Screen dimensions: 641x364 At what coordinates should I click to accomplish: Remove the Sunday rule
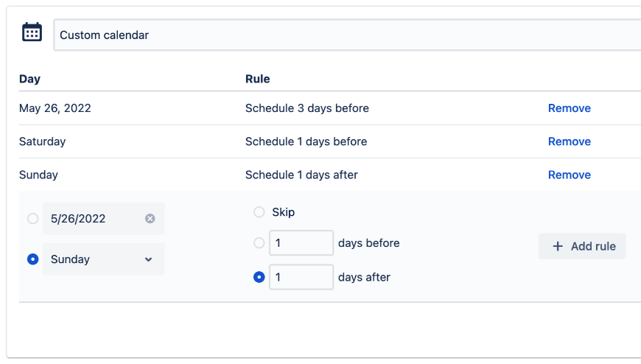tap(569, 175)
